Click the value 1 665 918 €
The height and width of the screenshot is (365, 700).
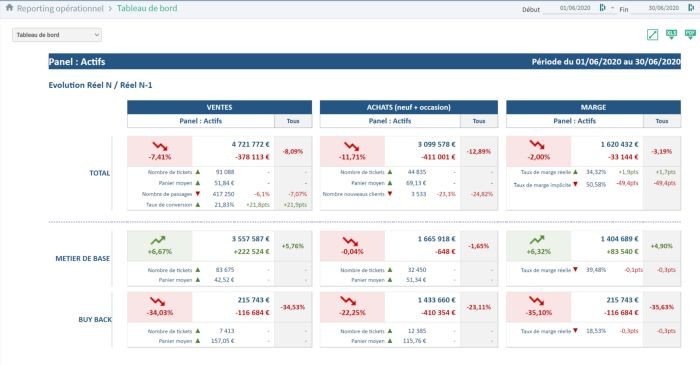point(437,239)
